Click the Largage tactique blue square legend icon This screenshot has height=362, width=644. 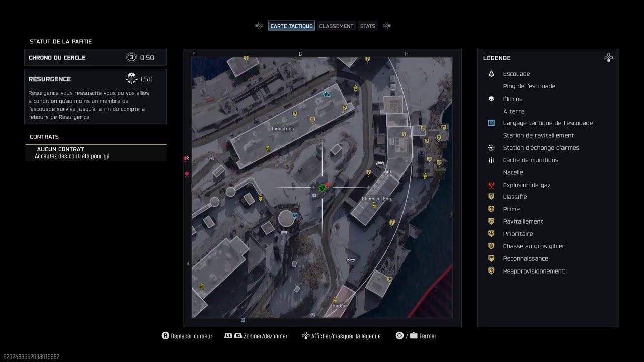[x=491, y=123]
